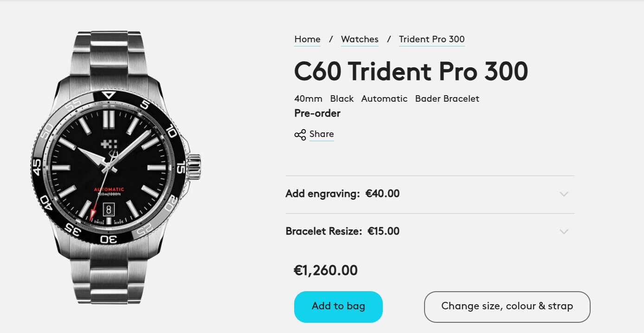Image resolution: width=644 pixels, height=333 pixels.
Task: Click the €1,260.00 price
Action: point(326,270)
